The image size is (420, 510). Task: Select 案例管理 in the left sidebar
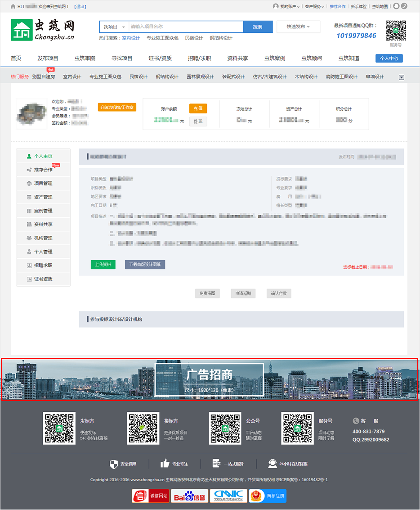43,211
